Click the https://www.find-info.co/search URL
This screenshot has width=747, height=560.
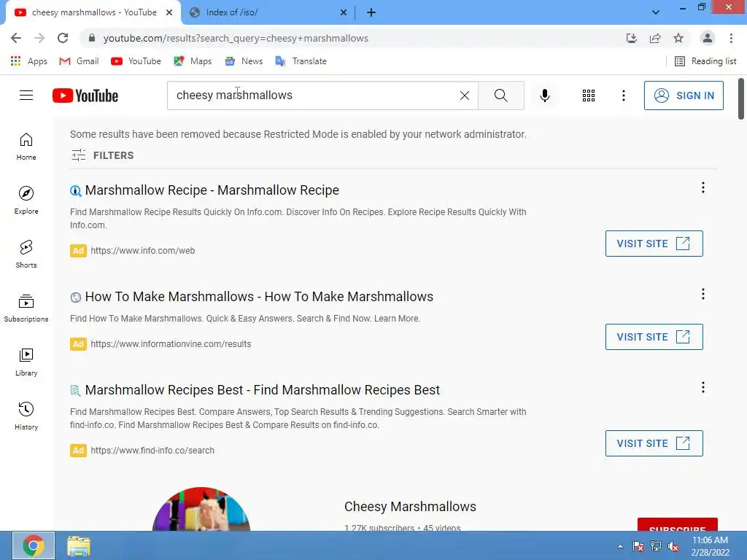click(x=152, y=451)
